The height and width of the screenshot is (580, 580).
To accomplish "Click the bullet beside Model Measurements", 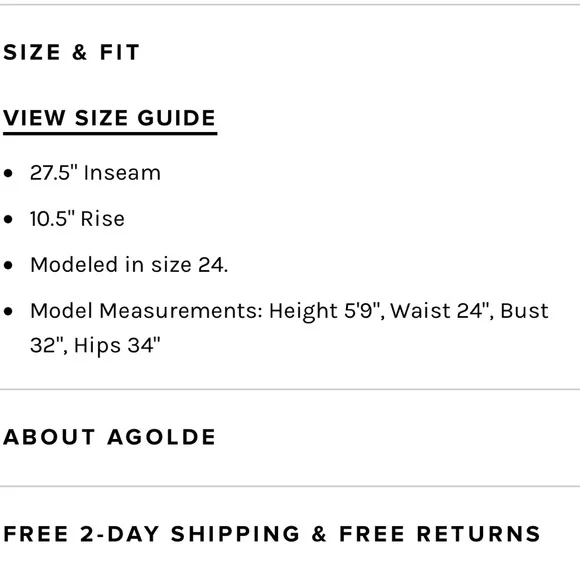I will click(8, 311).
